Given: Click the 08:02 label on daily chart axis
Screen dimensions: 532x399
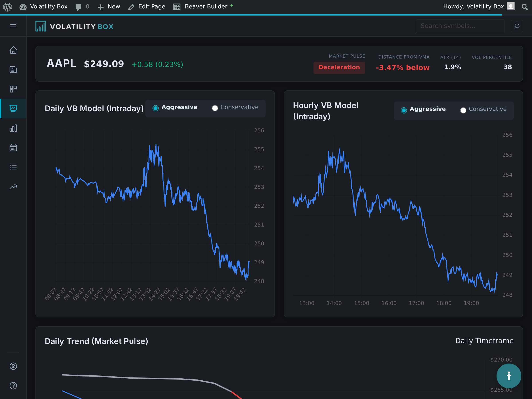Looking at the screenshot, I should pos(51,294).
